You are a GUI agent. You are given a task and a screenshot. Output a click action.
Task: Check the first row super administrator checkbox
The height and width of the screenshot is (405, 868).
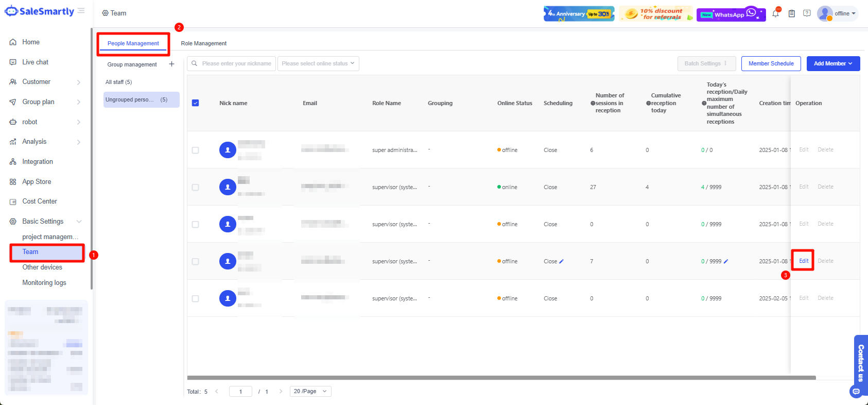pos(196,150)
